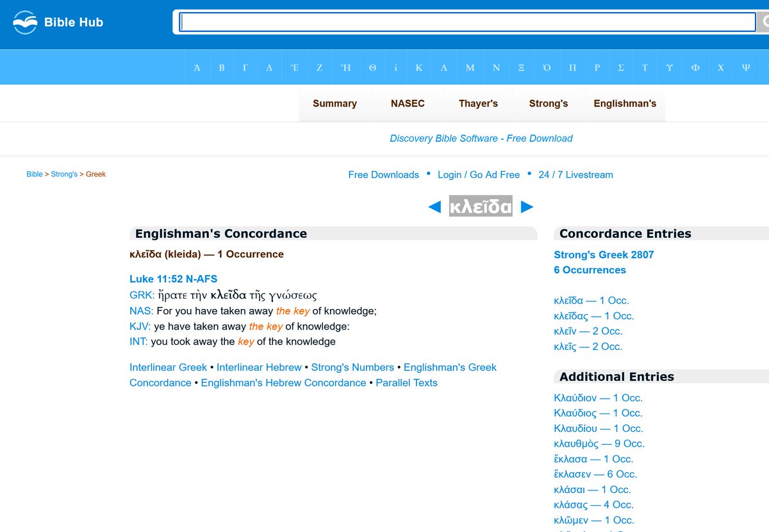Select Greek letter Tau in alphabet bar
This screenshot has height=532, width=769.
pyautogui.click(x=645, y=67)
